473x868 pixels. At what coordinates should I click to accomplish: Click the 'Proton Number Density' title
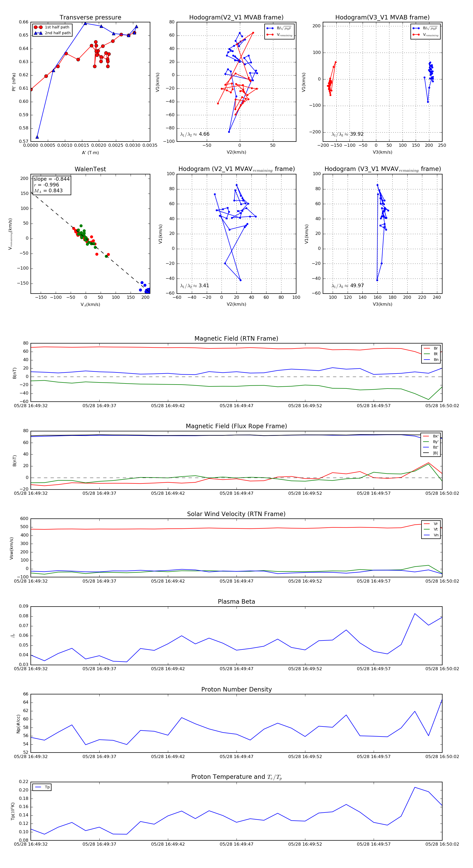236,689
